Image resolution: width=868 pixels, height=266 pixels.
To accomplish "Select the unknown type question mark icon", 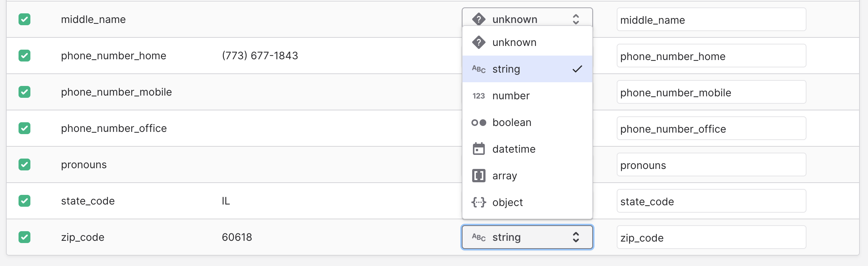I will pos(479,42).
